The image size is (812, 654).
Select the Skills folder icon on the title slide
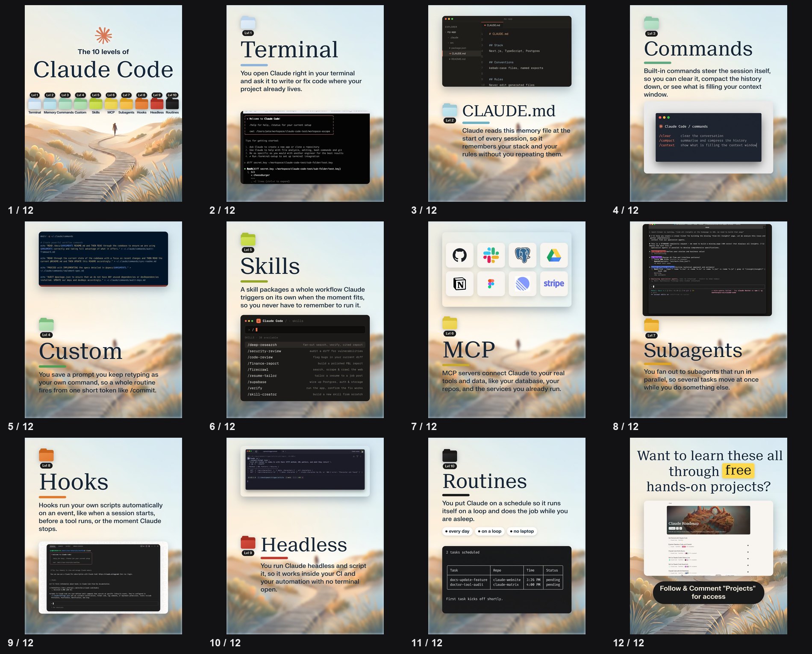[x=96, y=104]
